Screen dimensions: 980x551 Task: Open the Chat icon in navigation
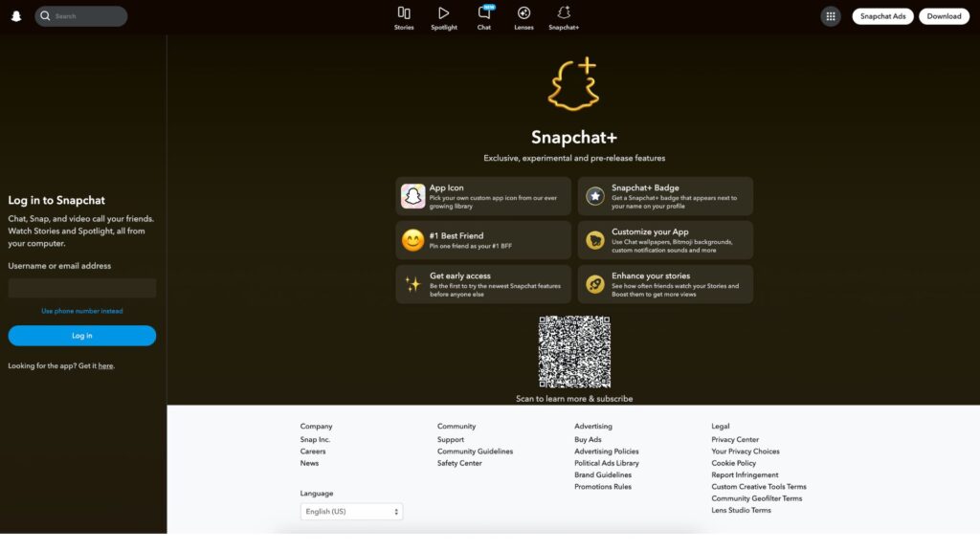484,17
